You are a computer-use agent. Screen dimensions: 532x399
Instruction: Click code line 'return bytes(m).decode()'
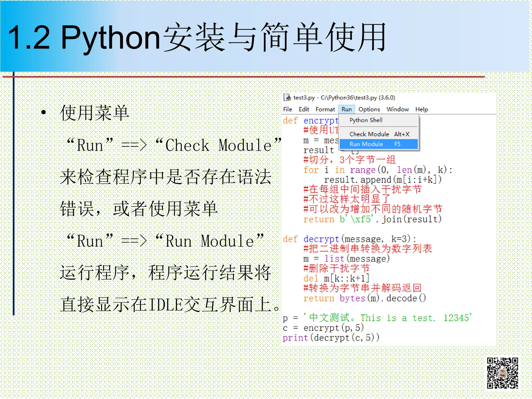tap(364, 298)
